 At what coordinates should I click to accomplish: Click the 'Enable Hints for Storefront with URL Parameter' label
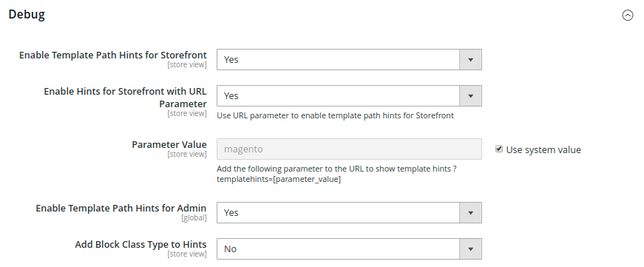125,98
